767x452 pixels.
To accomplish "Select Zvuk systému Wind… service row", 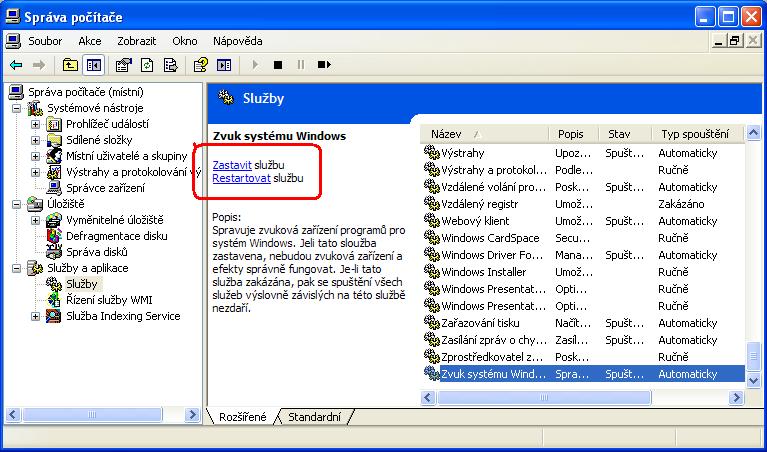I will click(583, 374).
